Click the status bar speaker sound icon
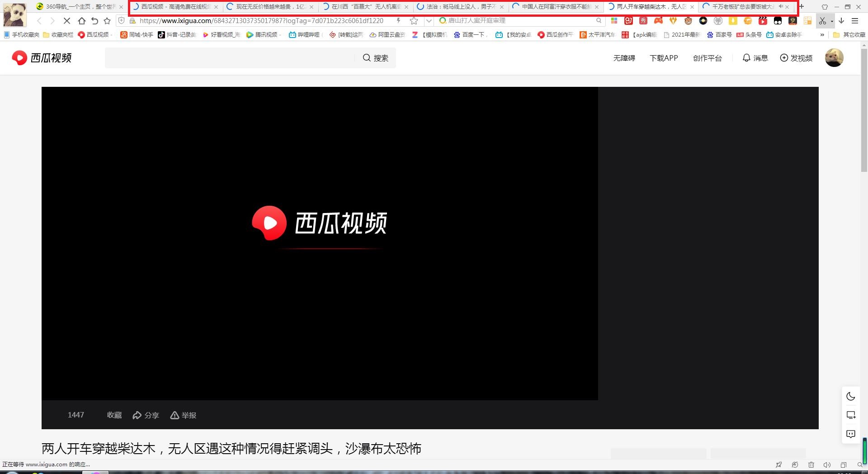The height and width of the screenshot is (474, 868). (827, 465)
